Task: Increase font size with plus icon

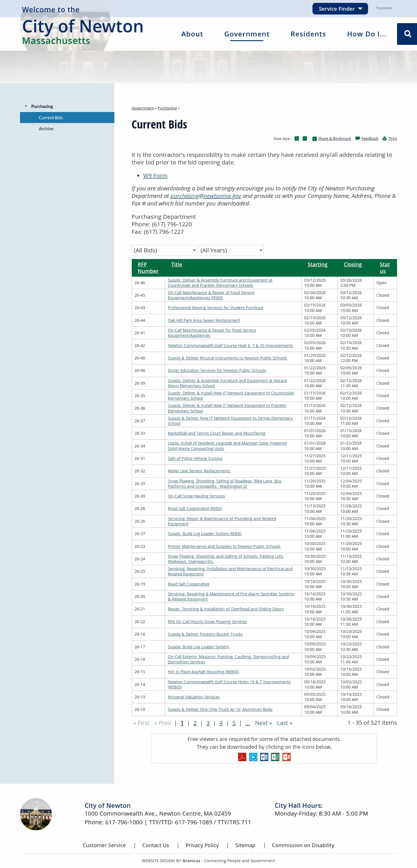Action: [x=297, y=138]
